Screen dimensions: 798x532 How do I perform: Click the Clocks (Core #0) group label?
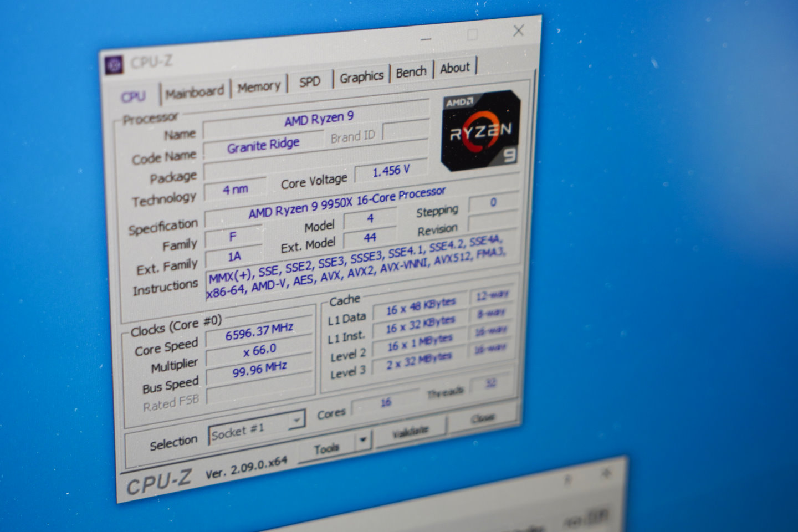click(176, 326)
